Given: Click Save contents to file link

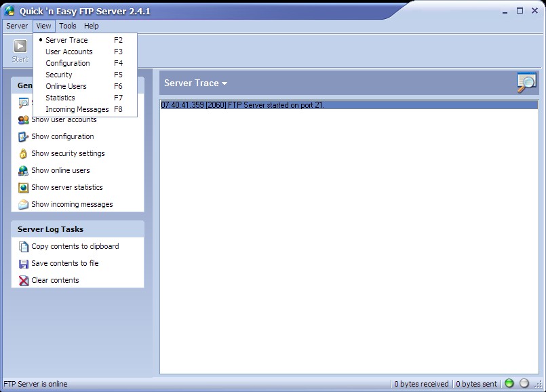Looking at the screenshot, I should (64, 263).
